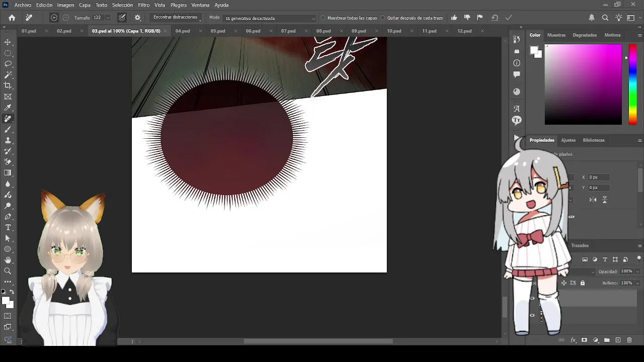The image size is (644, 362).
Task: Select the Magic Wand tool
Action: [8, 75]
